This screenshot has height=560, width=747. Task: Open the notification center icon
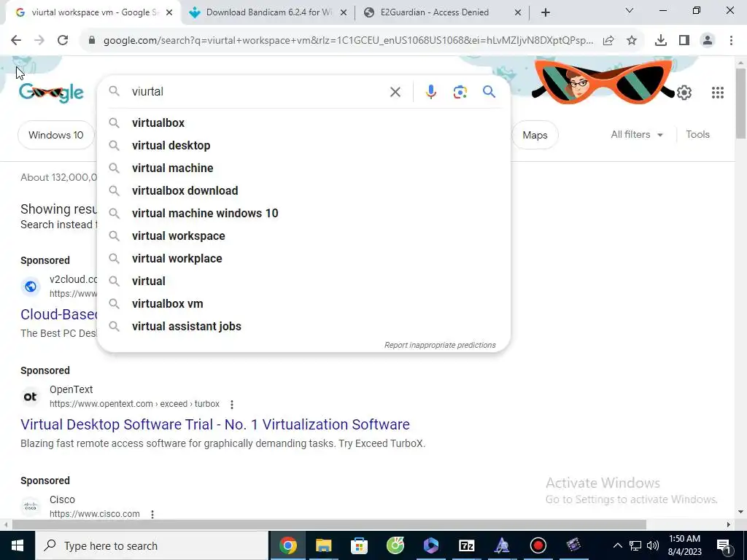point(724,545)
